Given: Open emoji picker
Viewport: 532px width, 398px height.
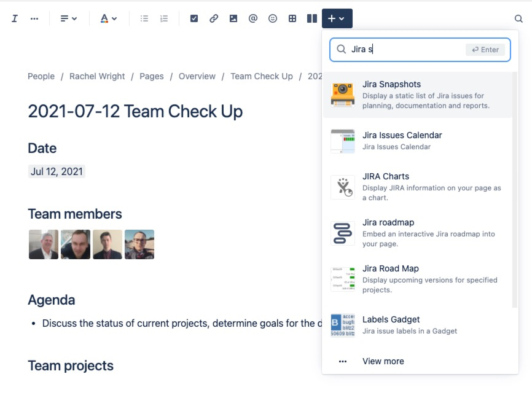Looking at the screenshot, I should (272, 18).
